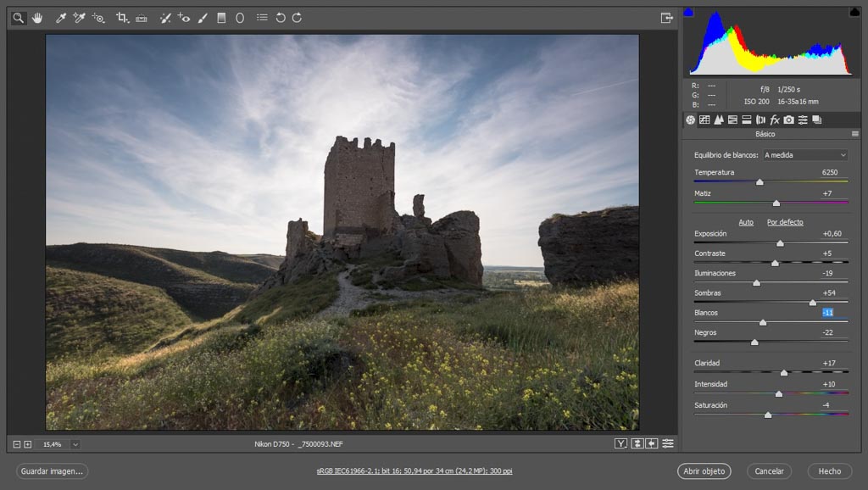Click the Blancos value field
This screenshot has width=868, height=490.
[x=828, y=313]
